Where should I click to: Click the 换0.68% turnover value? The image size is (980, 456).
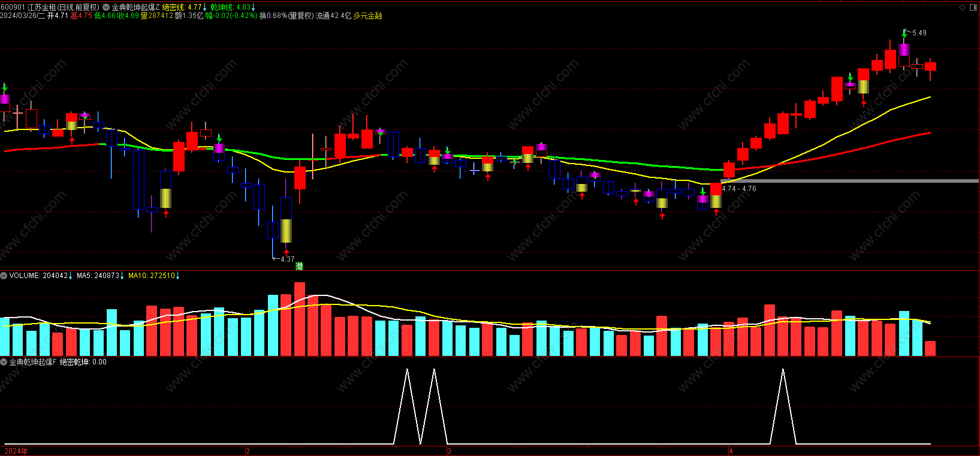[x=273, y=16]
